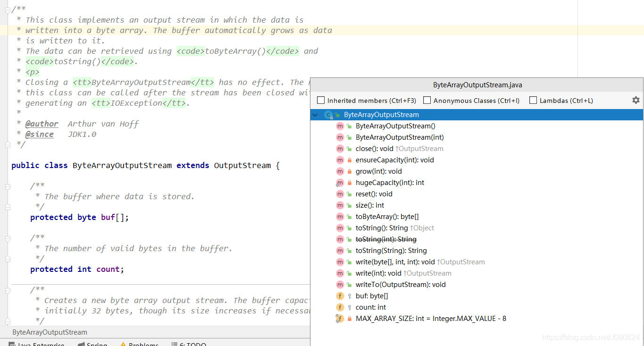Click method icon of toString(String): String
The height and width of the screenshot is (346, 644).
tap(340, 251)
